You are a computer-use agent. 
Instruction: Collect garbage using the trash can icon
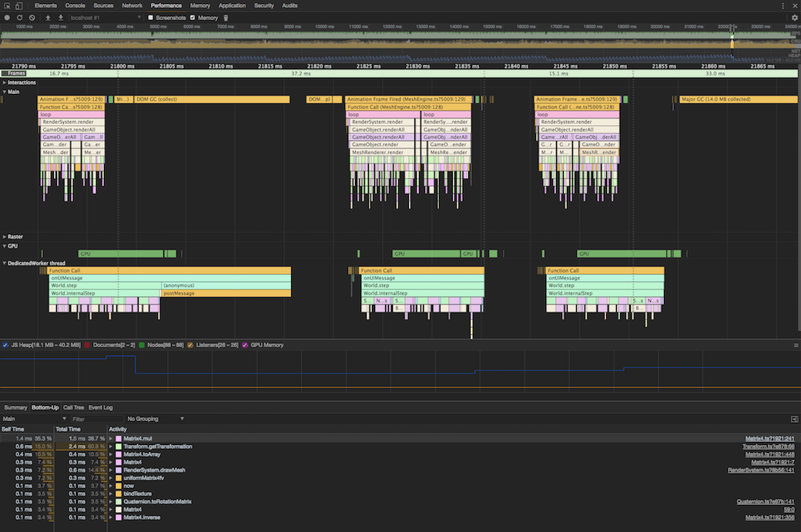click(226, 18)
